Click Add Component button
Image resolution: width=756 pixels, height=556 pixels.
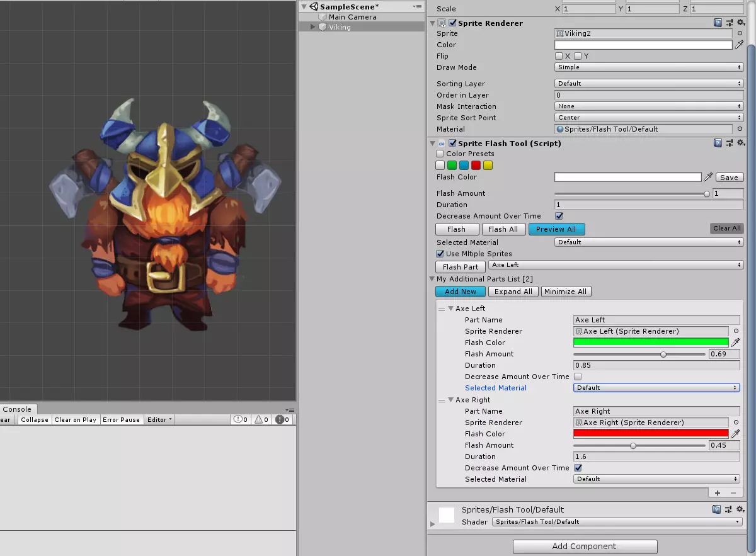pos(585,547)
